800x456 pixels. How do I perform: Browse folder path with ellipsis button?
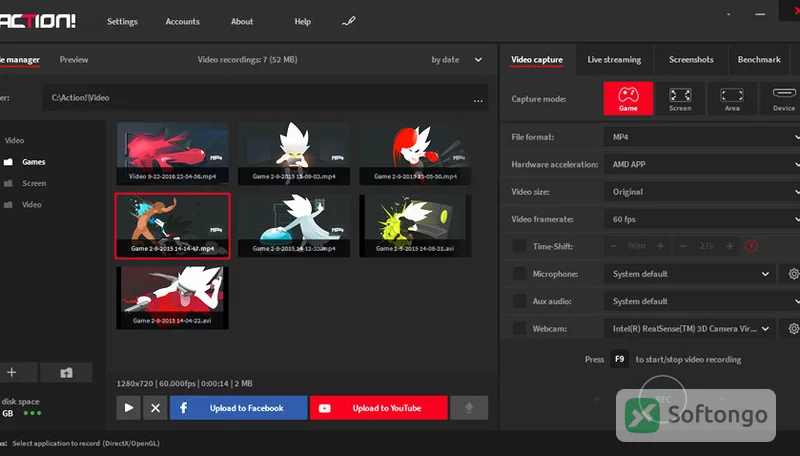point(478,101)
